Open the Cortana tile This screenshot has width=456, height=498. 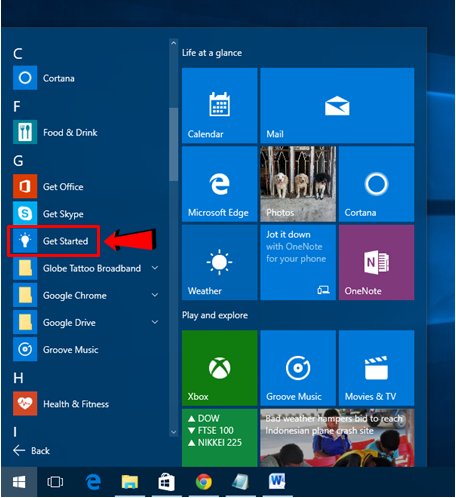tap(377, 184)
